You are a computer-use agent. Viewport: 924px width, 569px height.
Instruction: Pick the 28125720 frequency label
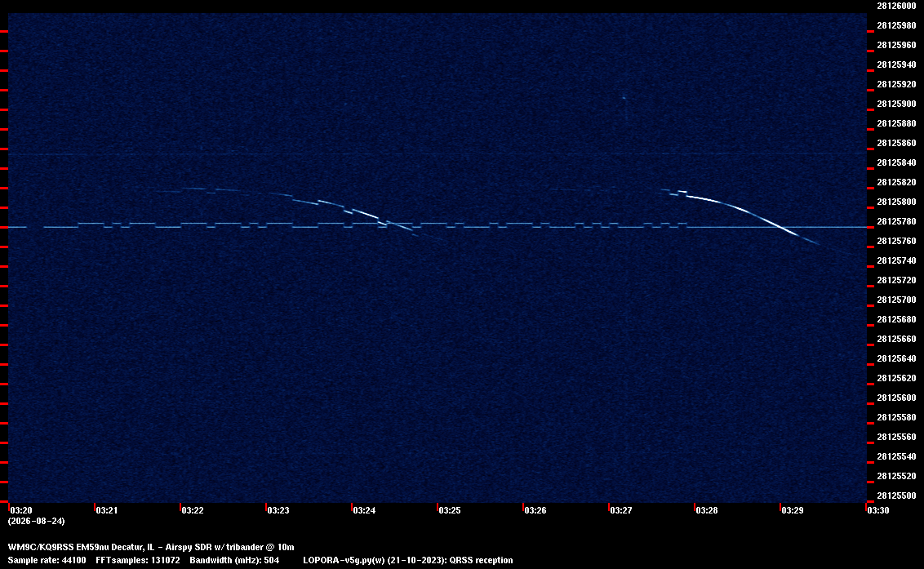pos(896,280)
